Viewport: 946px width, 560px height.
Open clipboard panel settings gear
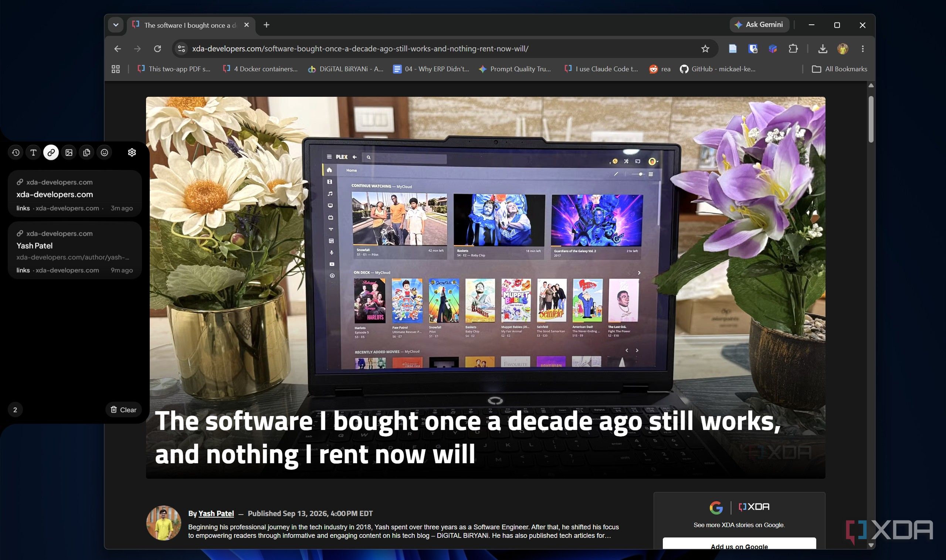coord(132,153)
